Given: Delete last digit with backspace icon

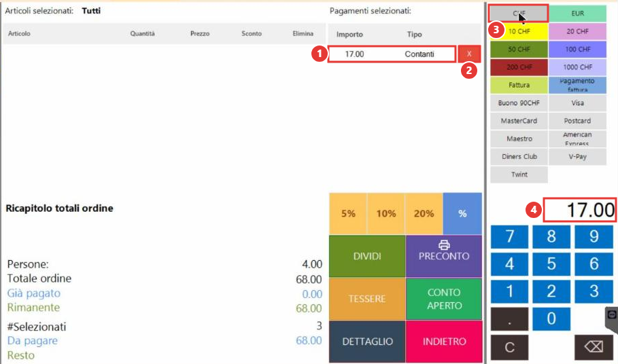Looking at the screenshot, I should pos(594,348).
